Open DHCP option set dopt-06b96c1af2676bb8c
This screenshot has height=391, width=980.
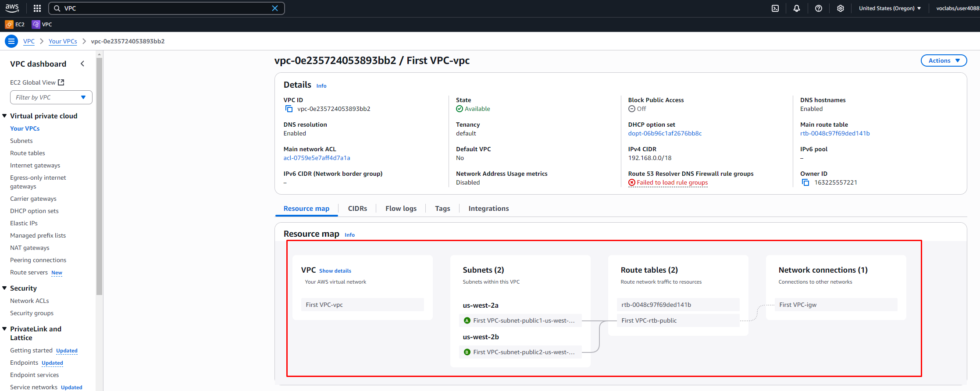click(x=665, y=133)
